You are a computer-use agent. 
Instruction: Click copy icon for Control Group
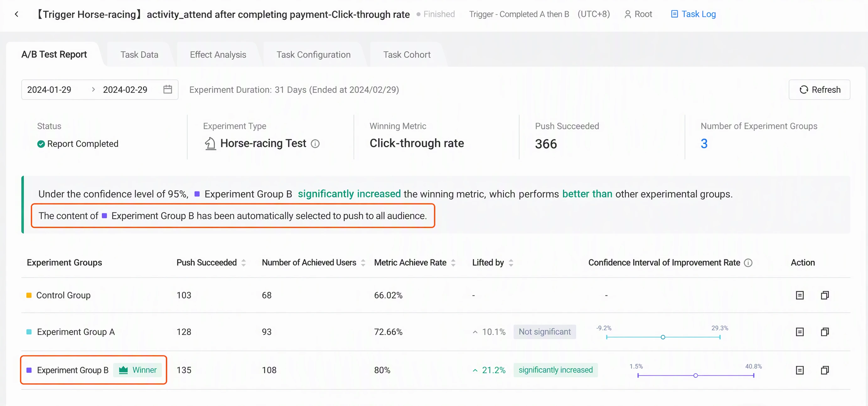click(824, 296)
